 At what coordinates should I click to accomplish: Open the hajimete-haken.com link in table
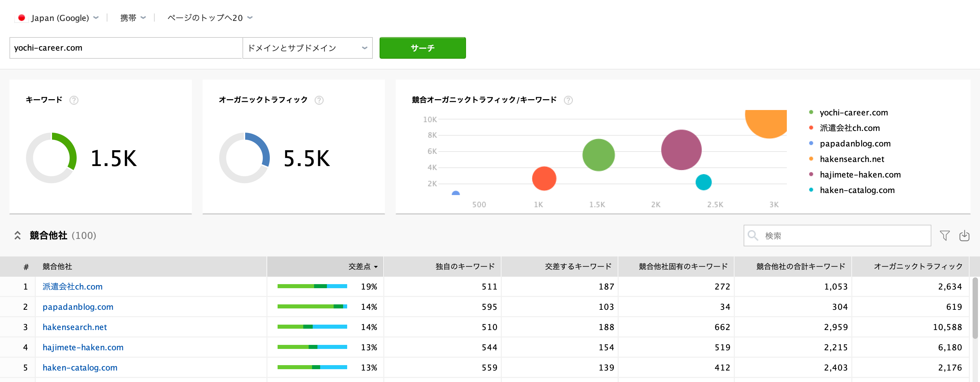[x=83, y=347]
